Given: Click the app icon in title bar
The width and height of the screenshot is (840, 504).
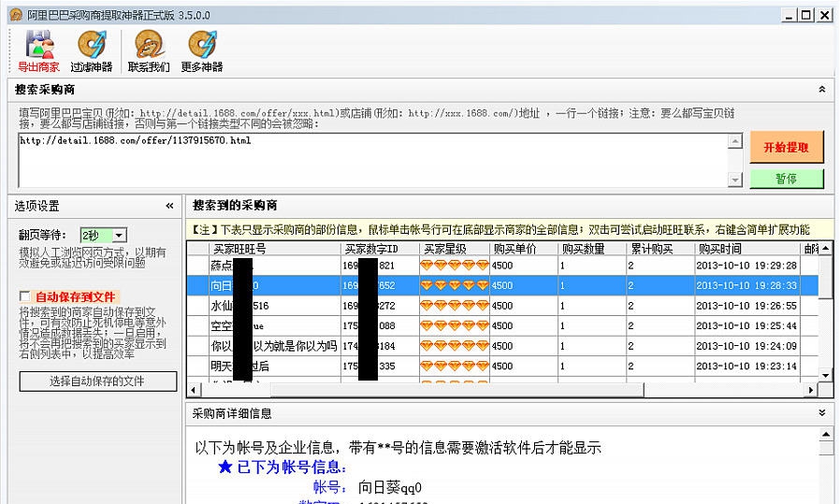Looking at the screenshot, I should pos(16,15).
